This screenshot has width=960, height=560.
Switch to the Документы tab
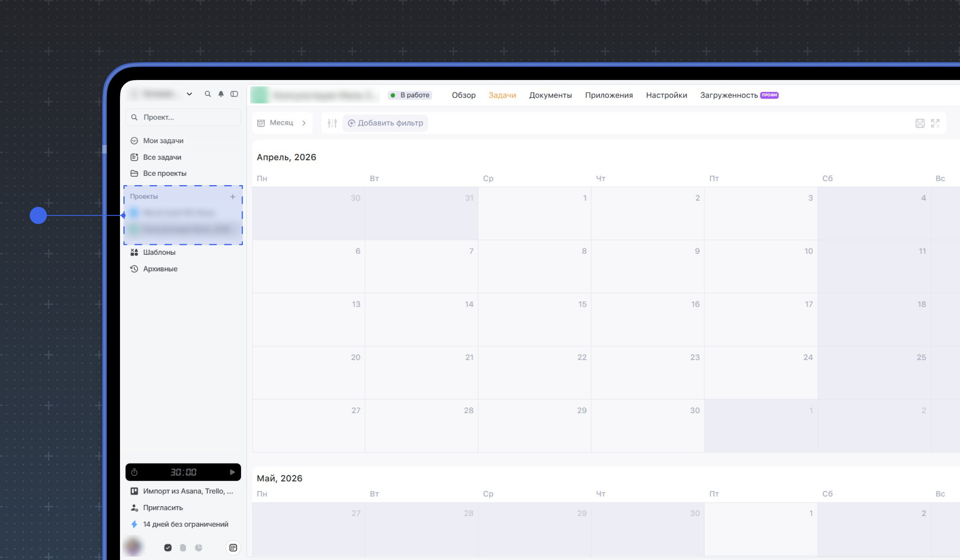tap(550, 95)
